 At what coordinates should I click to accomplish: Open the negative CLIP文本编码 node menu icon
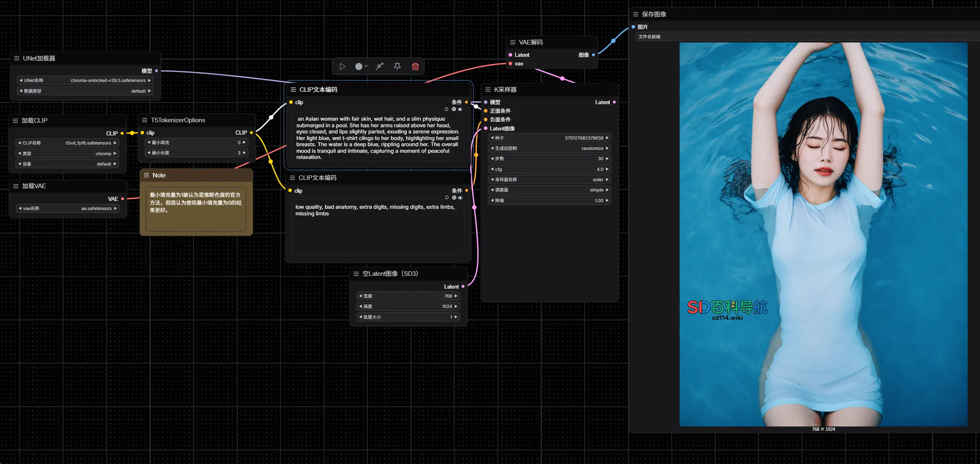coord(292,178)
